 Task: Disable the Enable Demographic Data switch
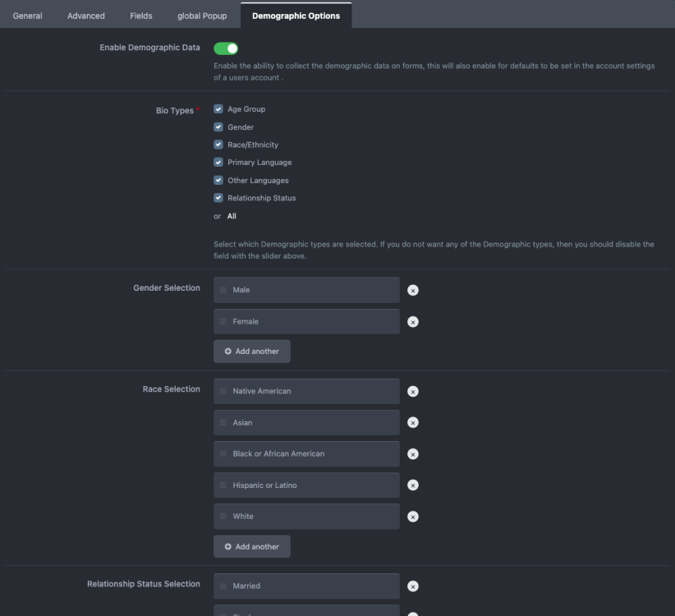click(x=226, y=48)
